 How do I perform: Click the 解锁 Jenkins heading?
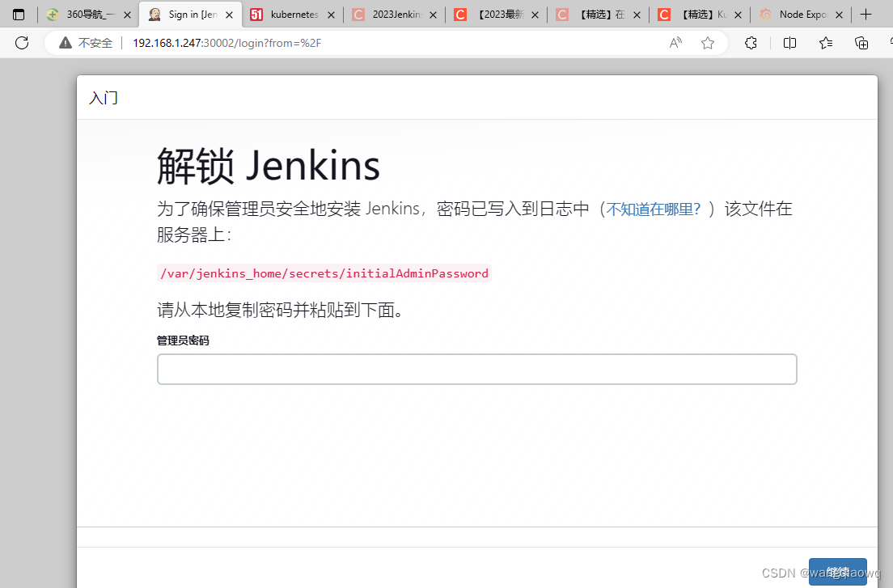269,166
